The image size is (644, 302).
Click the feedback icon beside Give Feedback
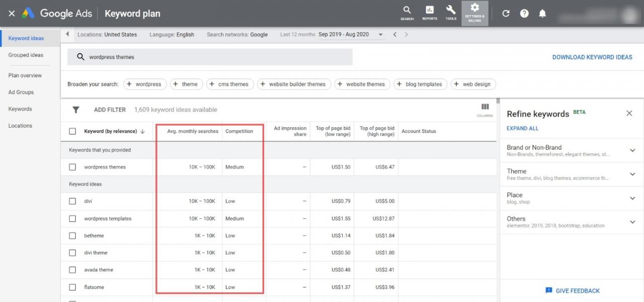pos(549,290)
